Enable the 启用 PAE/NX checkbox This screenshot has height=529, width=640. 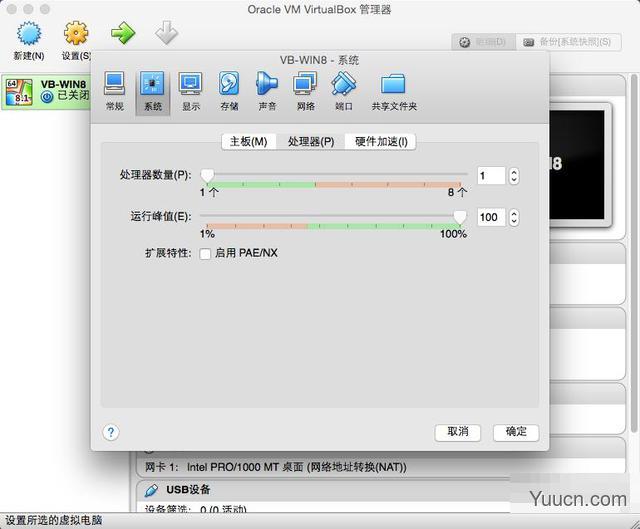coord(205,253)
